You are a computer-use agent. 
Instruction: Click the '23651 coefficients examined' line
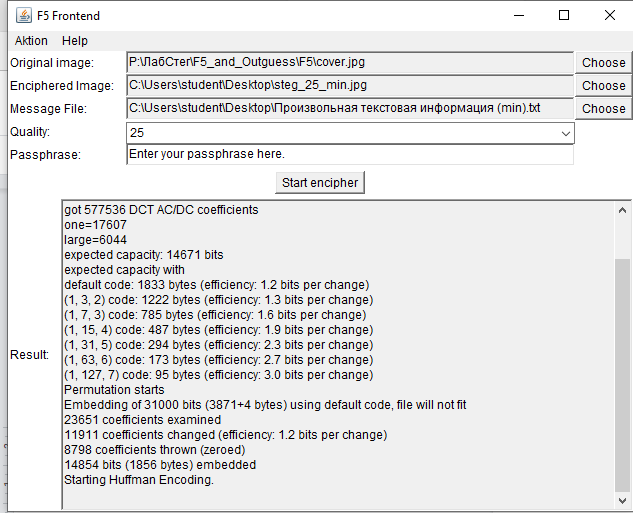(143, 420)
